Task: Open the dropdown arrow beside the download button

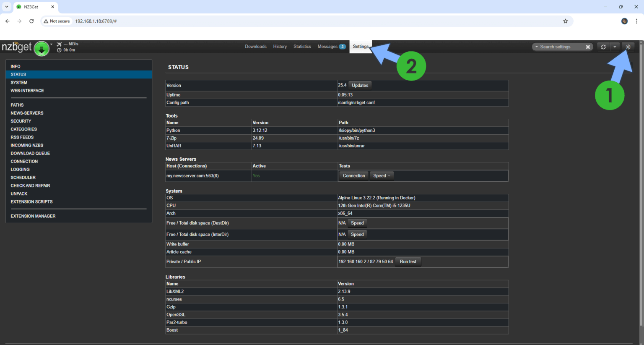Action: pos(52,44)
